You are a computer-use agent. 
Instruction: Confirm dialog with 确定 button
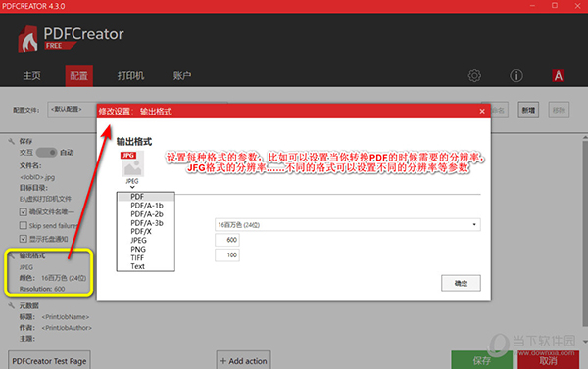[461, 283]
